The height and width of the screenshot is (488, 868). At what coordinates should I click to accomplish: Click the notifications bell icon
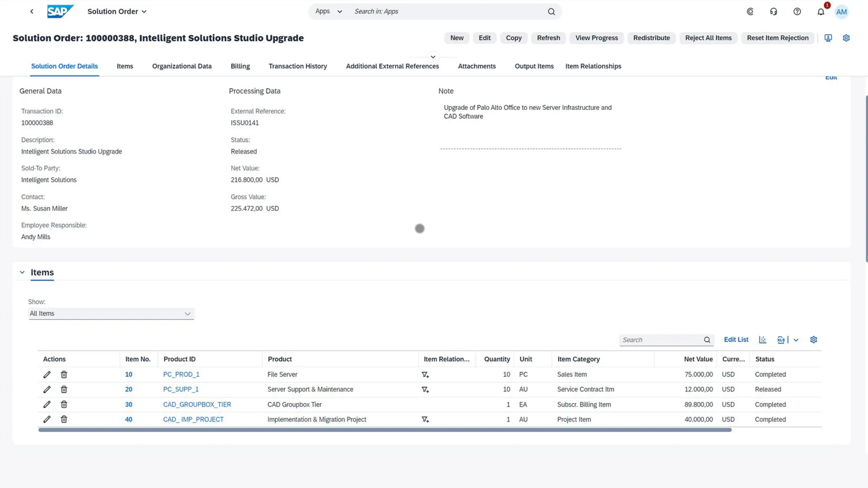click(821, 12)
